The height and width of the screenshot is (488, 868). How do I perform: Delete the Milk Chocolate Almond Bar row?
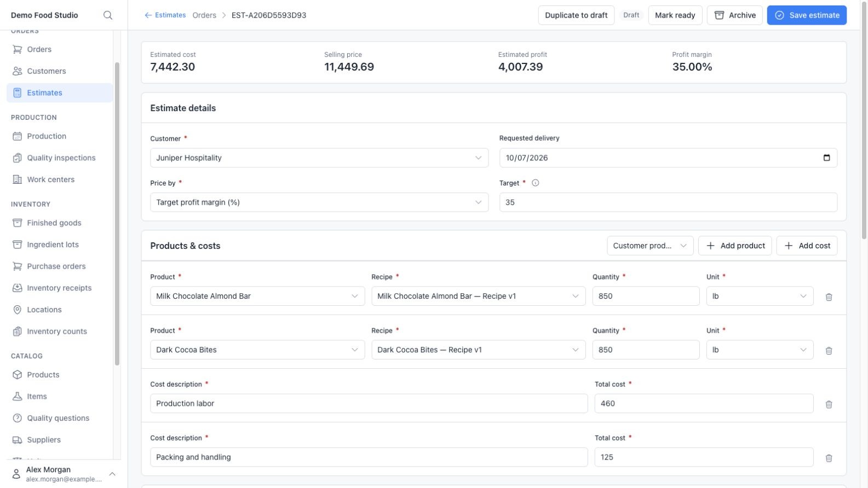829,297
